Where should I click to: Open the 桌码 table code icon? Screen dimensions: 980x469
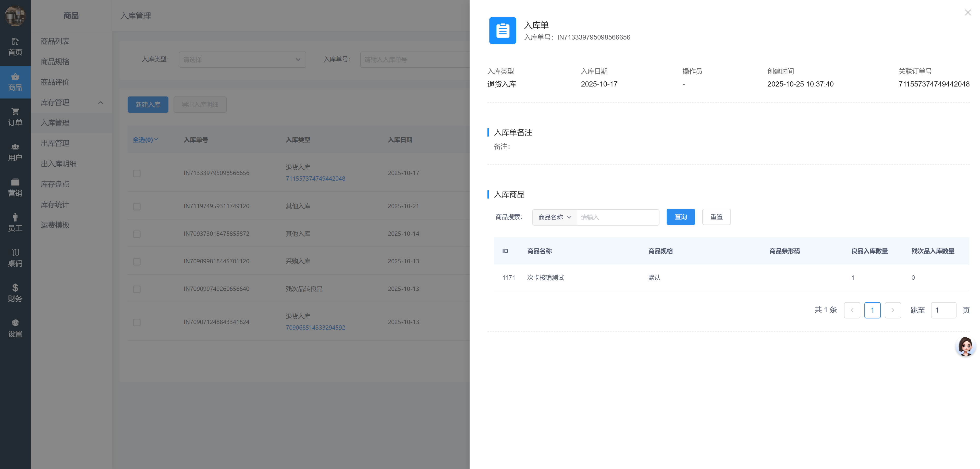[x=15, y=253]
